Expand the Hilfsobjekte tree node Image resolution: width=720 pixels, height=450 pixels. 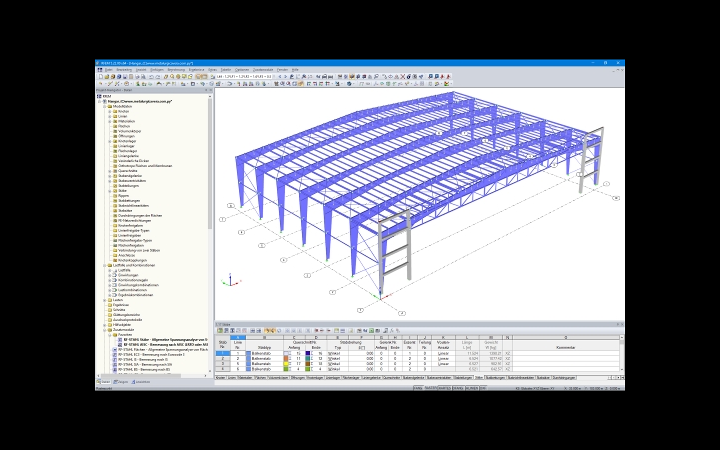(x=105, y=325)
